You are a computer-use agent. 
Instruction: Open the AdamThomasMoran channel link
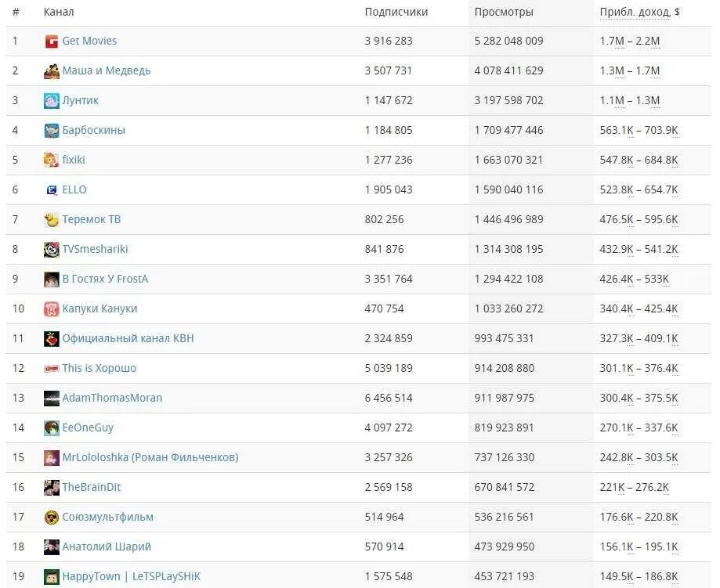112,398
